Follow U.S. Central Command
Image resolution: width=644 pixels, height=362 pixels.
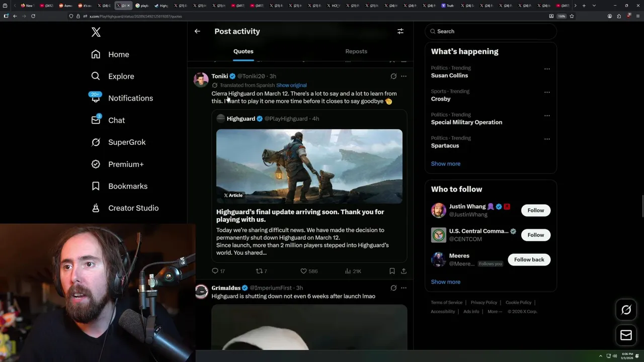point(536,235)
